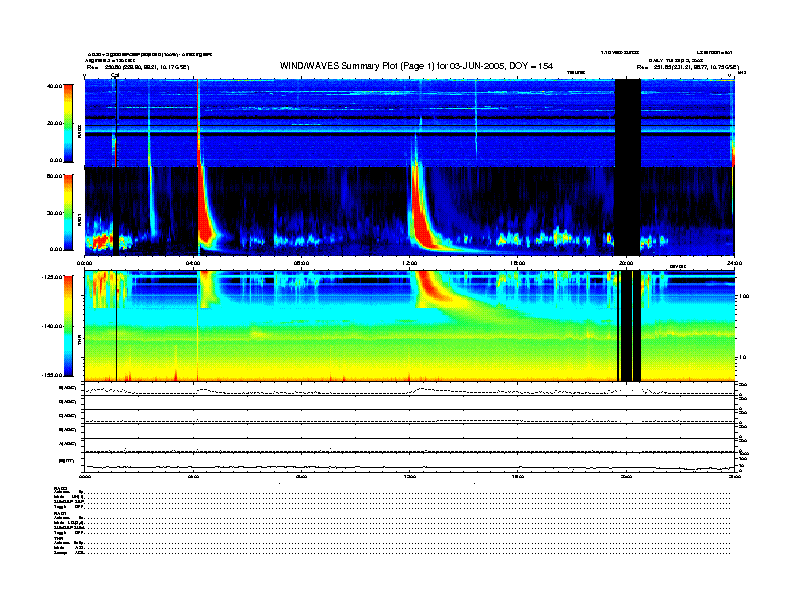The image size is (792, 612).
Task: Click the 12:00 tick under the RAD1 spectrogram
Action: (410, 263)
